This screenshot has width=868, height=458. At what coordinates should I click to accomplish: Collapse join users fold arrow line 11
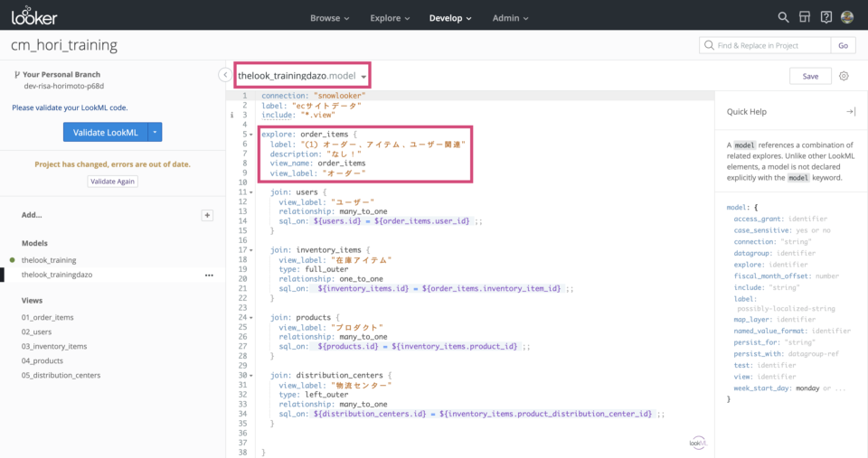(x=251, y=192)
